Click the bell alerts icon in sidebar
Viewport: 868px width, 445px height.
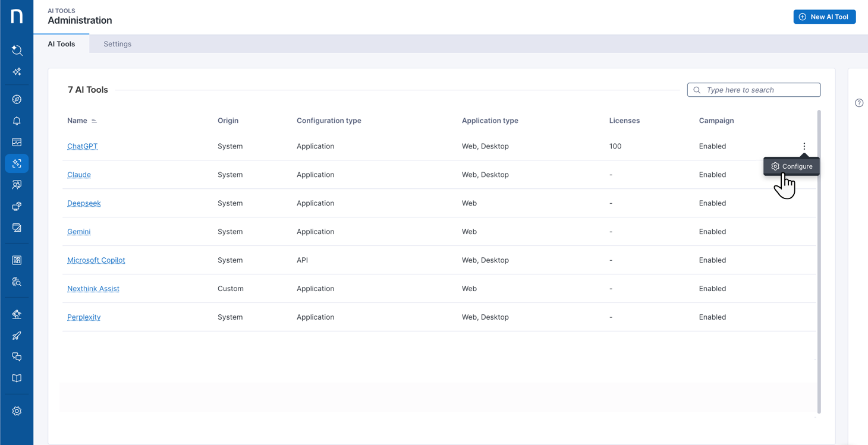pyautogui.click(x=17, y=121)
